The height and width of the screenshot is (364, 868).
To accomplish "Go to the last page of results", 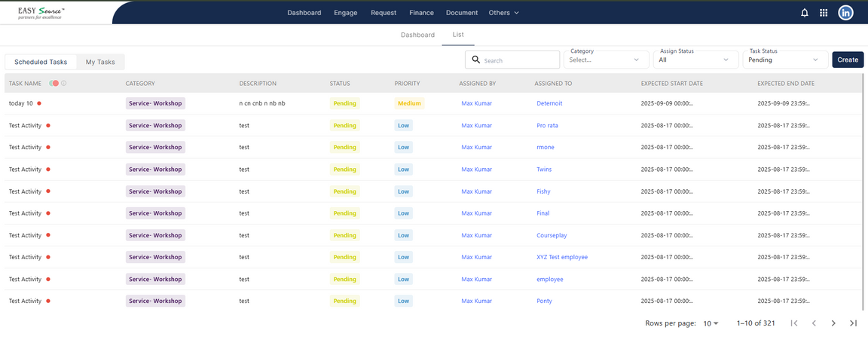I will pos(853,323).
